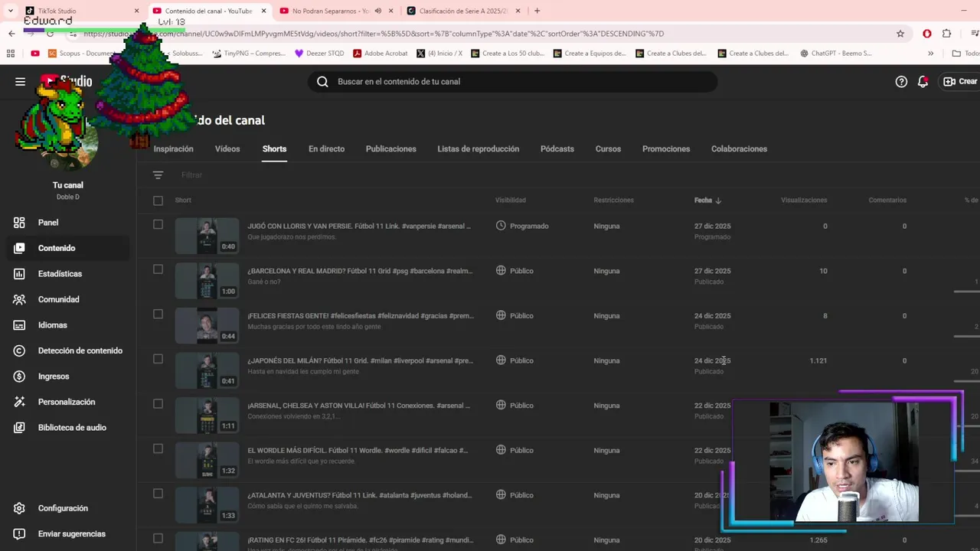Switch to the Colaboraciones tab

[x=739, y=149]
